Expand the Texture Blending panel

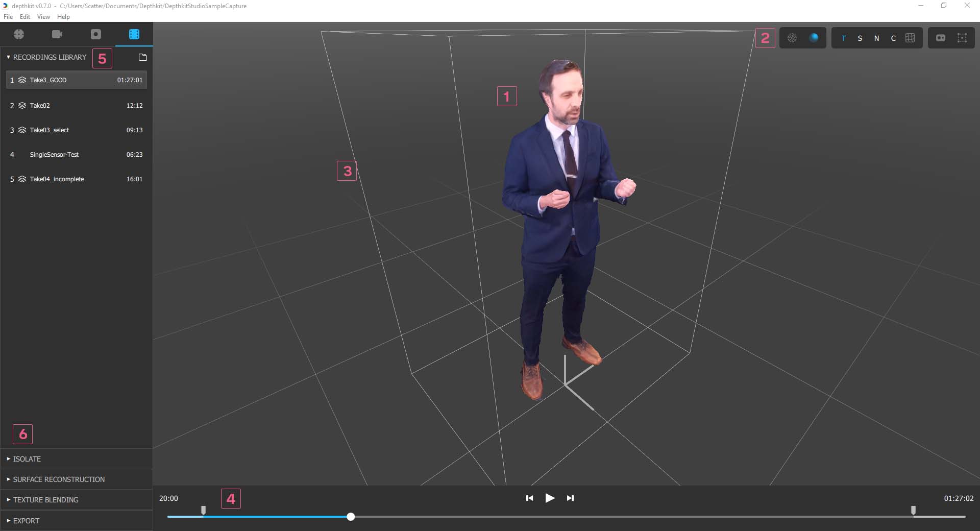pyautogui.click(x=45, y=500)
